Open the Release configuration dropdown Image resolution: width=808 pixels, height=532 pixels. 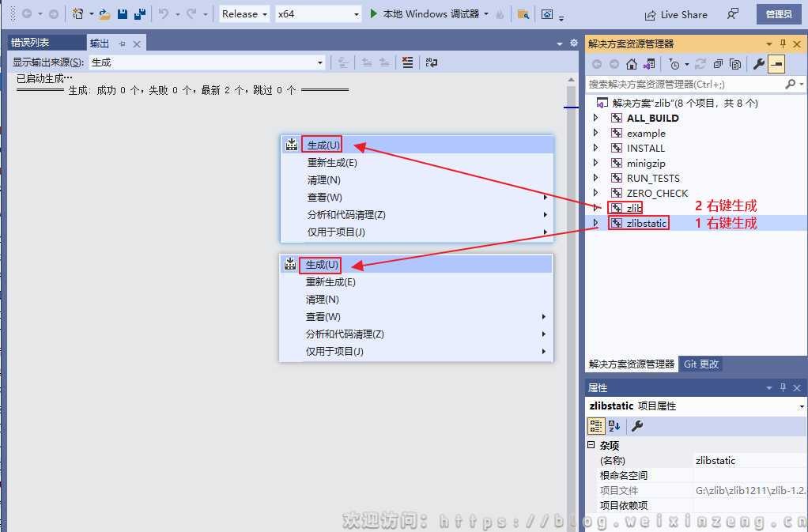(x=244, y=14)
